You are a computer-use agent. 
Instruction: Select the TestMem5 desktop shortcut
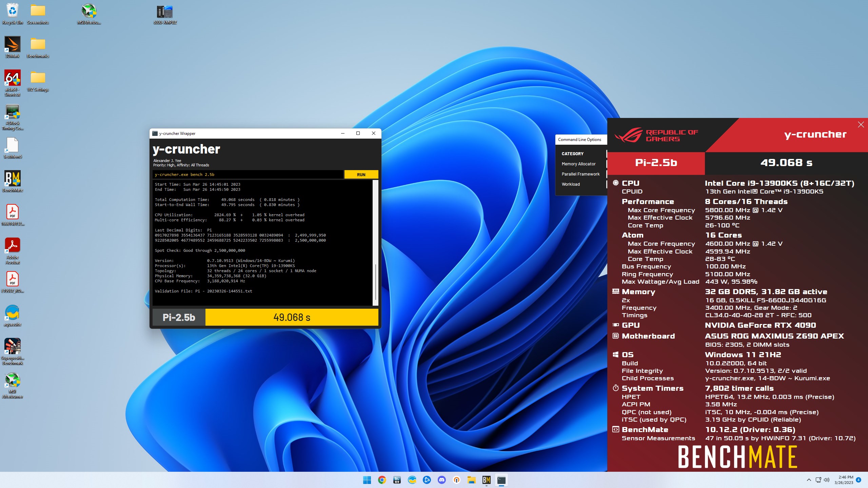13,148
